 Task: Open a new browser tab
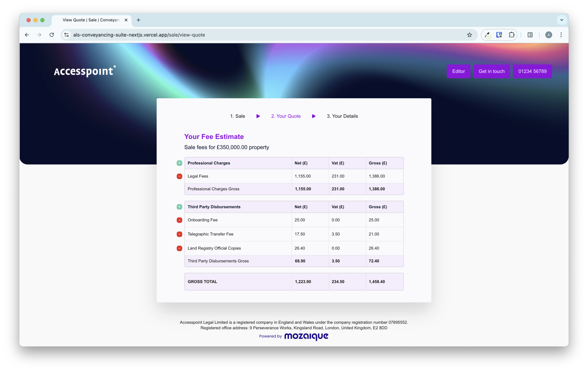tap(139, 20)
